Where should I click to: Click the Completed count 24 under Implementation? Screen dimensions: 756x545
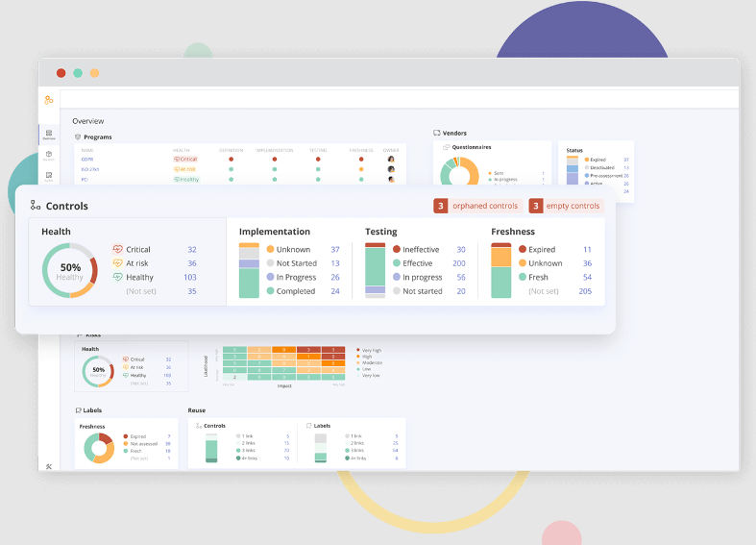334,291
